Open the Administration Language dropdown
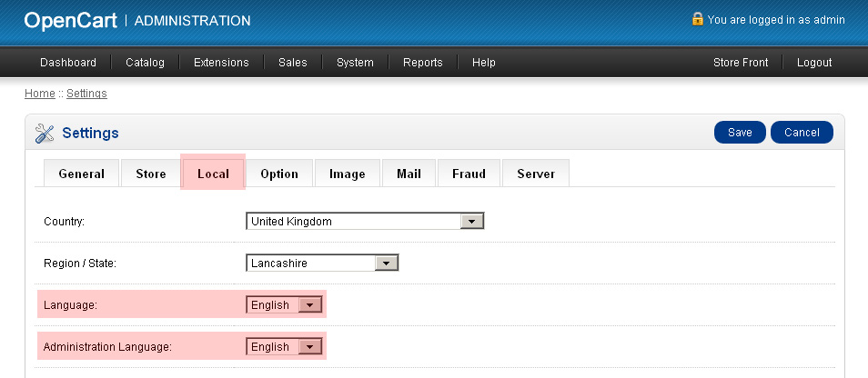The image size is (868, 378). 285,347
